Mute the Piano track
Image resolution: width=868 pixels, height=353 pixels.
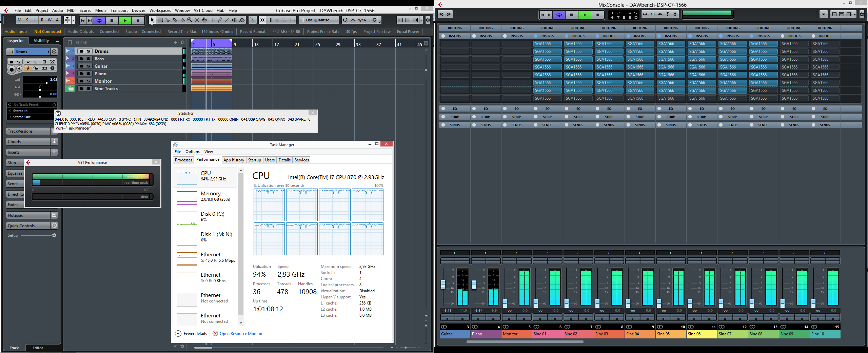tap(81, 74)
